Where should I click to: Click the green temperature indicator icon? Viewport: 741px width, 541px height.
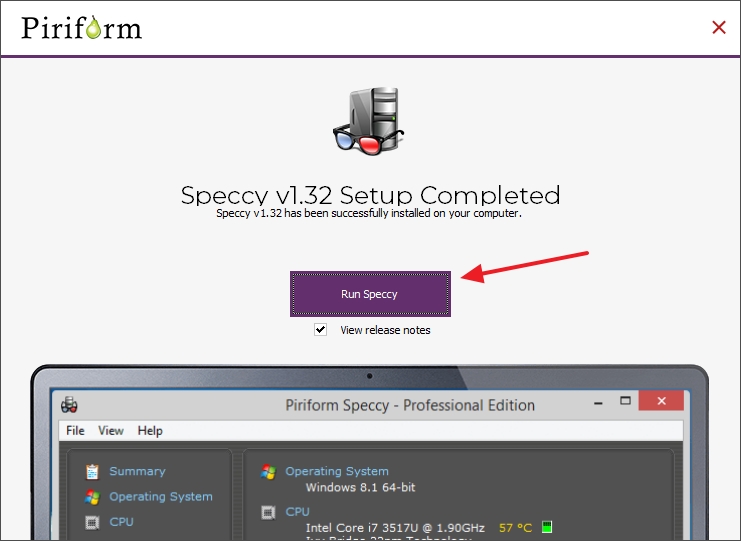(x=547, y=527)
